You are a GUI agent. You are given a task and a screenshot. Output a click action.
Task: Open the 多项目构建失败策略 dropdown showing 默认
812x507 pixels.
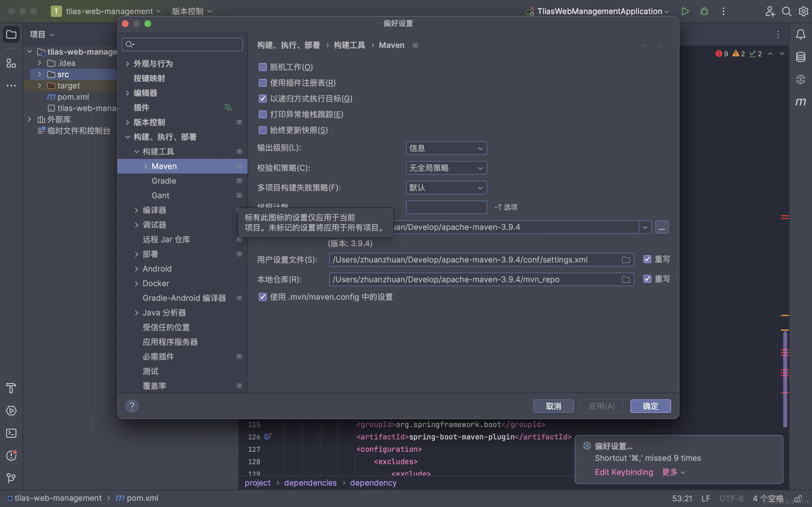click(446, 187)
